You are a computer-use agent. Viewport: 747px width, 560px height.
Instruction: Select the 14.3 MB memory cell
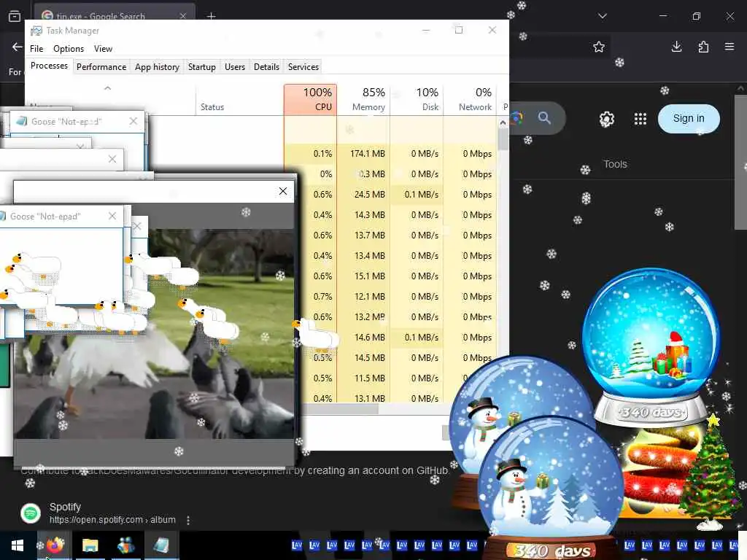click(364, 215)
